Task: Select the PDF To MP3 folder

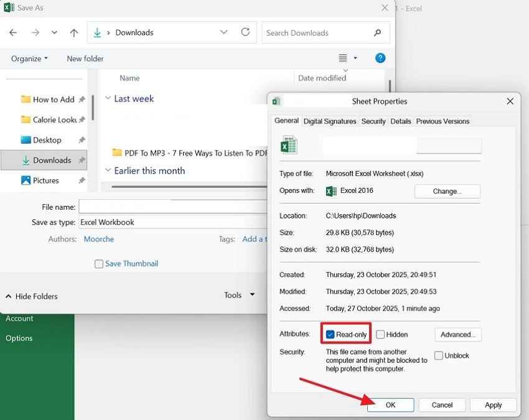Action: [x=190, y=153]
